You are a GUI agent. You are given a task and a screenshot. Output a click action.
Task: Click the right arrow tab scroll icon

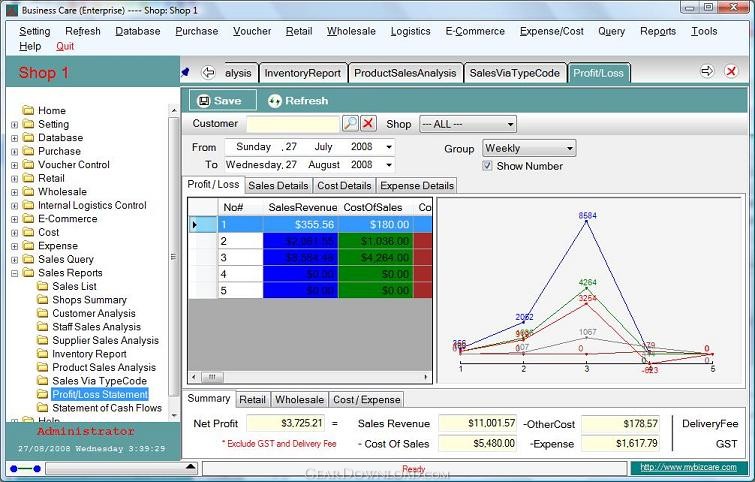click(x=707, y=72)
